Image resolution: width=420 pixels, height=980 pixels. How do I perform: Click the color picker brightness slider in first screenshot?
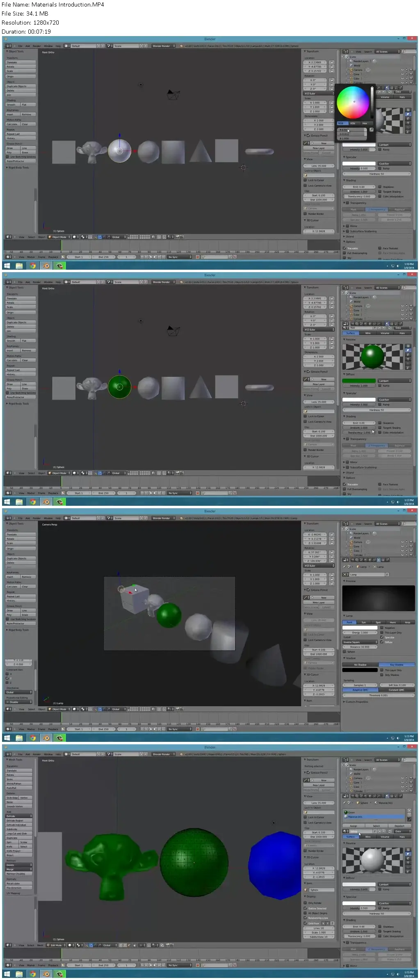click(372, 102)
